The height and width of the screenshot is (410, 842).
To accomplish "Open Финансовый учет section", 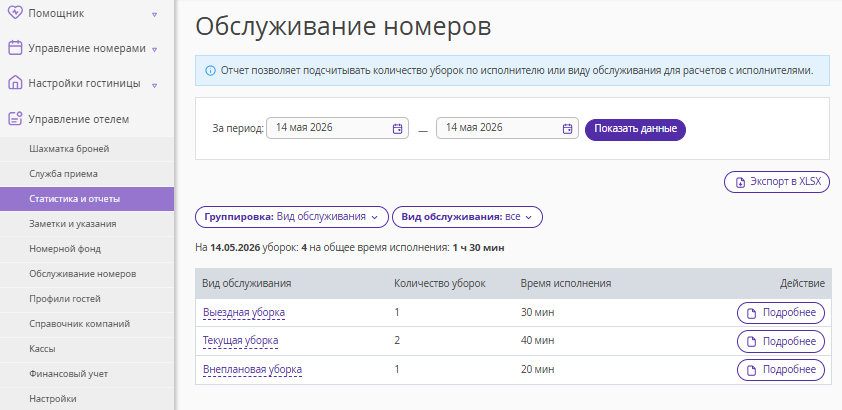I will point(87,374).
